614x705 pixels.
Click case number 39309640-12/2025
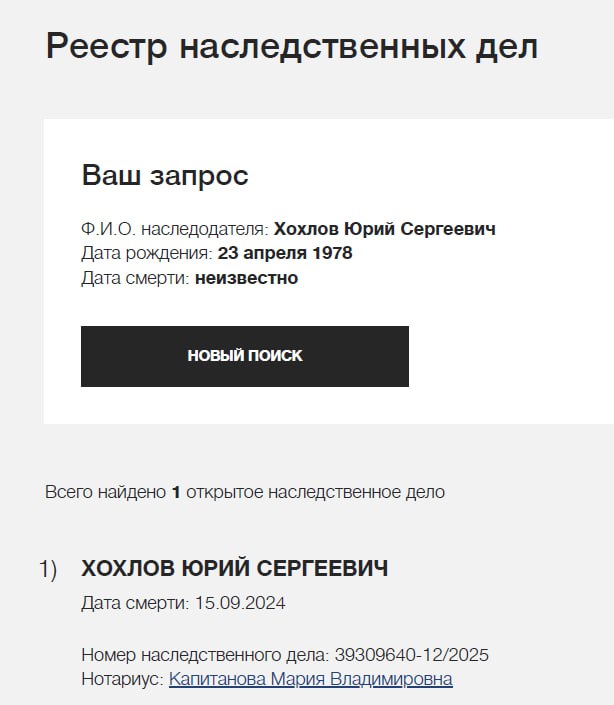point(410,656)
